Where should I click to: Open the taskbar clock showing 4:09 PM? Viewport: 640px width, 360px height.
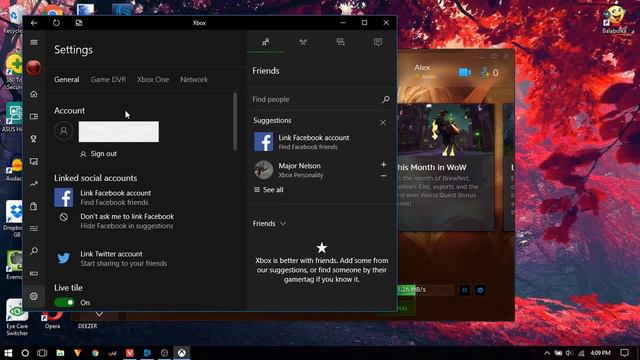tap(600, 353)
